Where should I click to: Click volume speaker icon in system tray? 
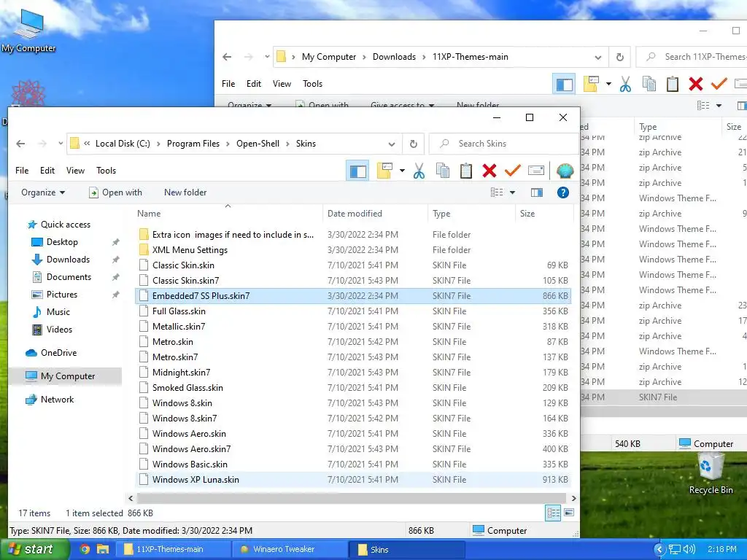(689, 549)
